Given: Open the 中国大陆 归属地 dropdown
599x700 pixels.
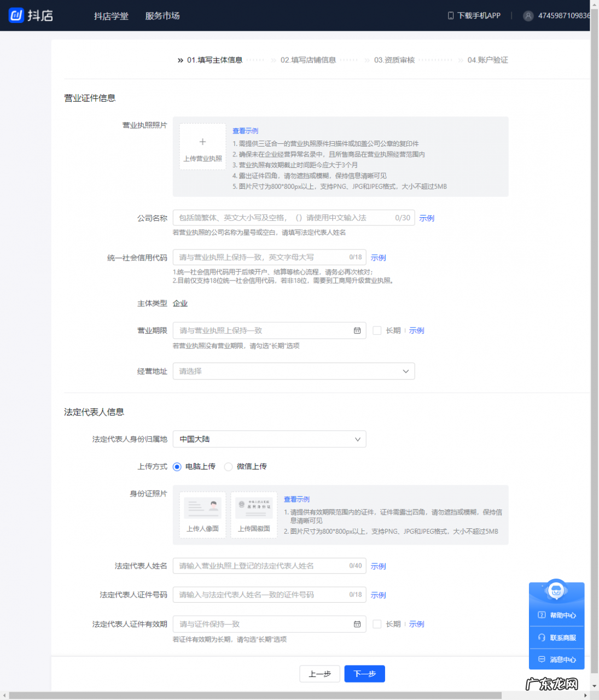Looking at the screenshot, I should pyautogui.click(x=269, y=439).
